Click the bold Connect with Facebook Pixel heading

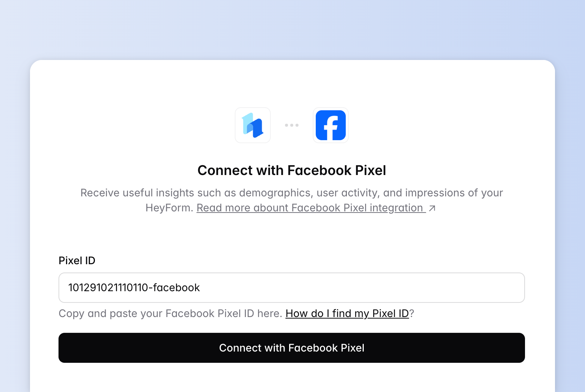point(292,171)
